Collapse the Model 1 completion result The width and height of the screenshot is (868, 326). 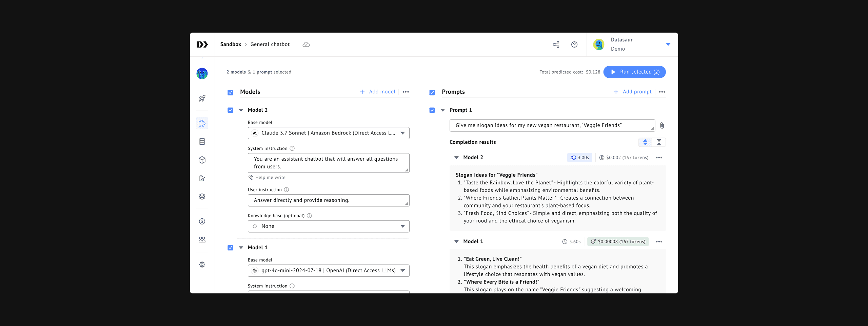coord(457,241)
